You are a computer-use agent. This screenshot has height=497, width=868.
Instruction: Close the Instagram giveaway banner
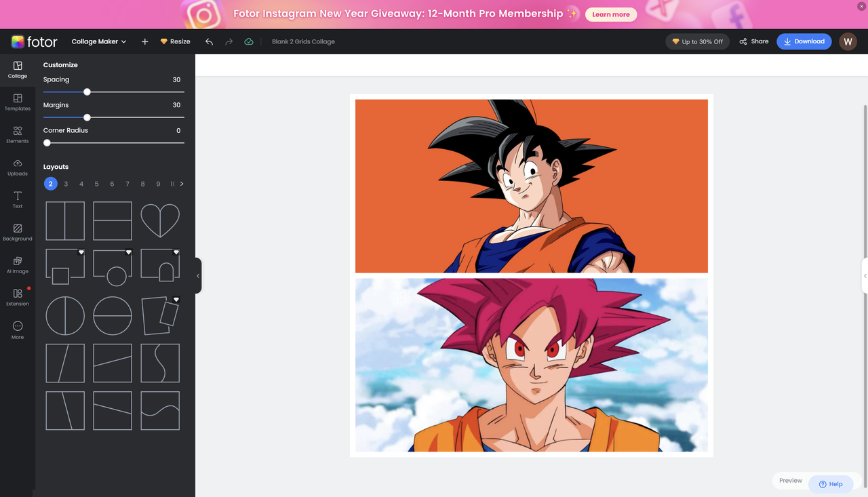(861, 6)
